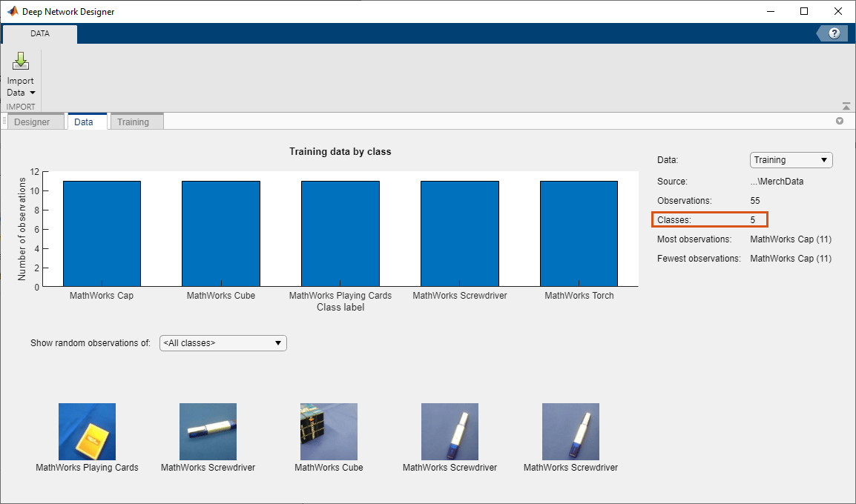Open the Data dropdown set to Training
This screenshot has height=504, width=856.
[791, 160]
